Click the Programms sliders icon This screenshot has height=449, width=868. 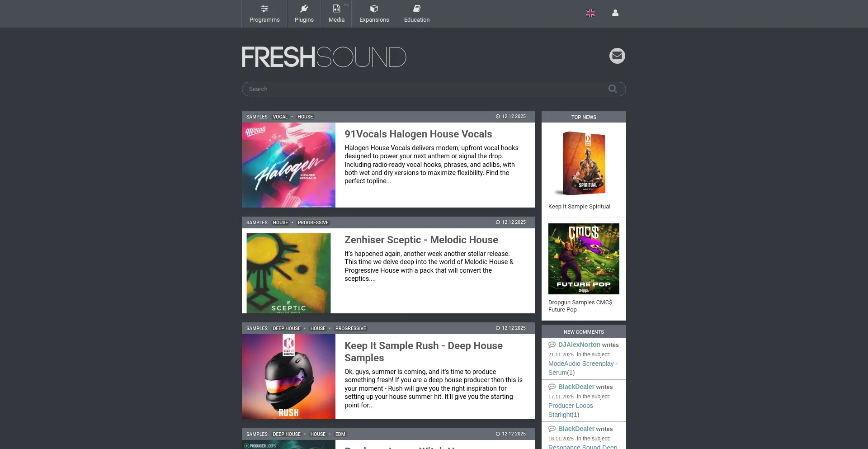[x=264, y=9]
